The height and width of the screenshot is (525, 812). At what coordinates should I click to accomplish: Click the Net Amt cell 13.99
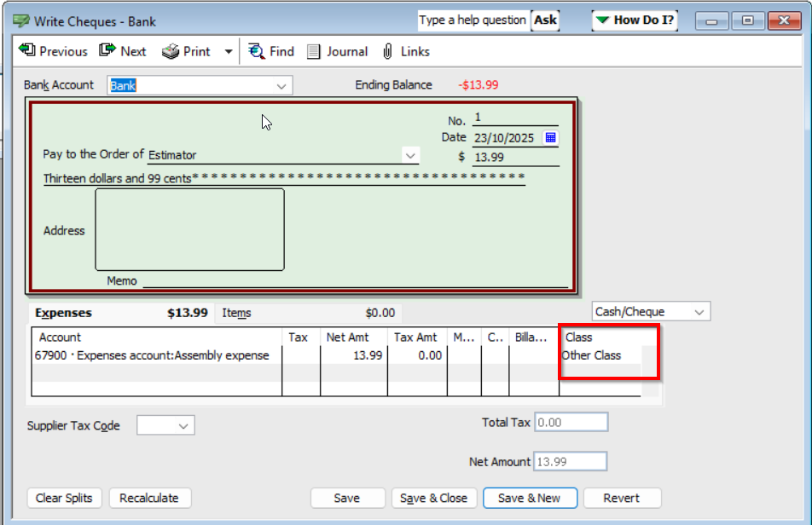pyautogui.click(x=354, y=355)
